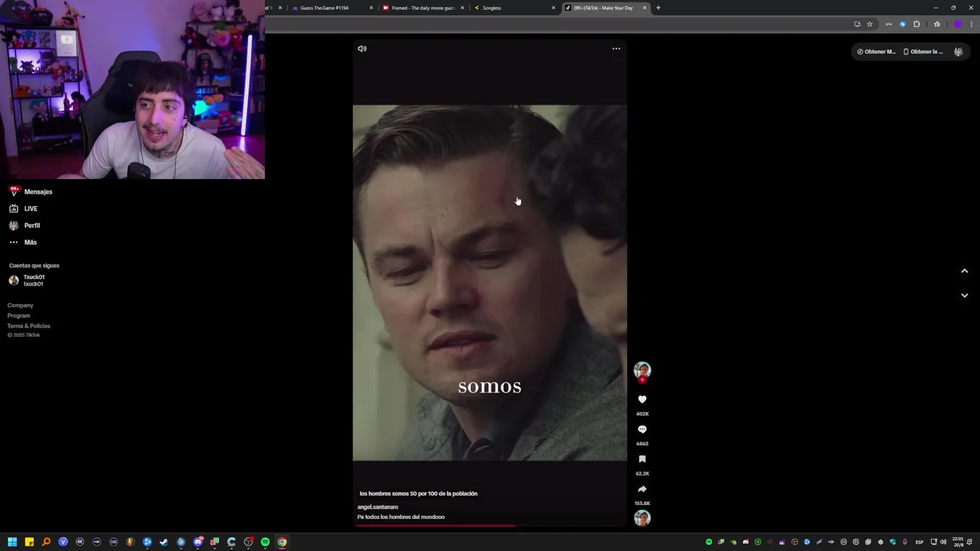Viewport: 980px width, 551px height.
Task: Like the video with the heart icon
Action: pos(642,399)
